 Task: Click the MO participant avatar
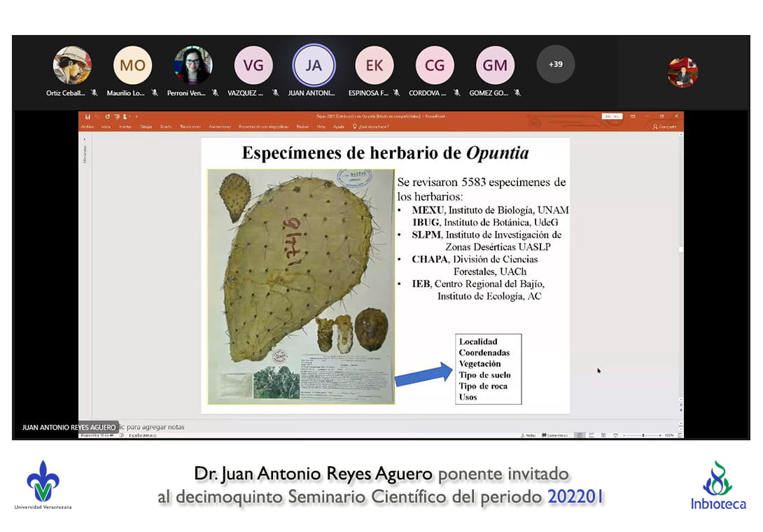coord(132,66)
